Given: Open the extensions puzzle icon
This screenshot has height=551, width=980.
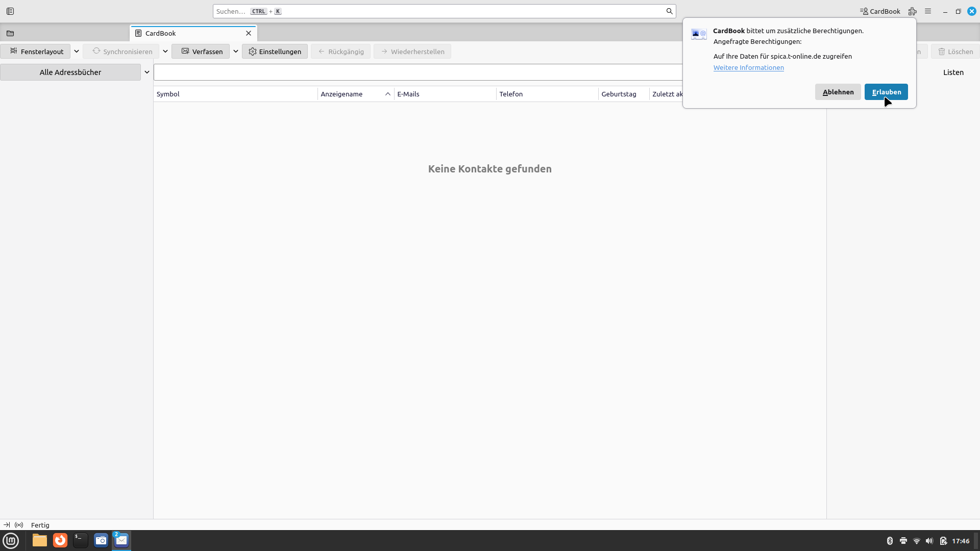Looking at the screenshot, I should coord(912,11).
